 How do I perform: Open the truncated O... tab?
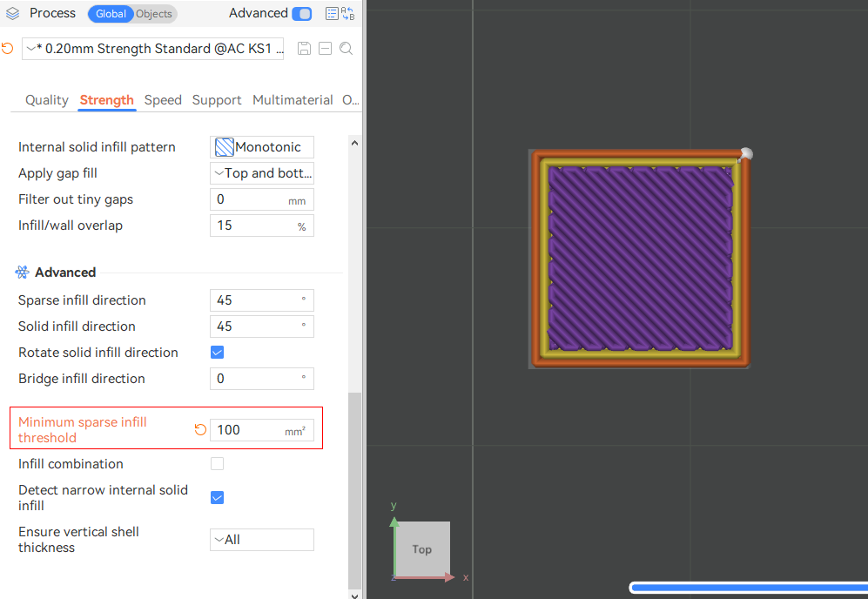pos(350,100)
